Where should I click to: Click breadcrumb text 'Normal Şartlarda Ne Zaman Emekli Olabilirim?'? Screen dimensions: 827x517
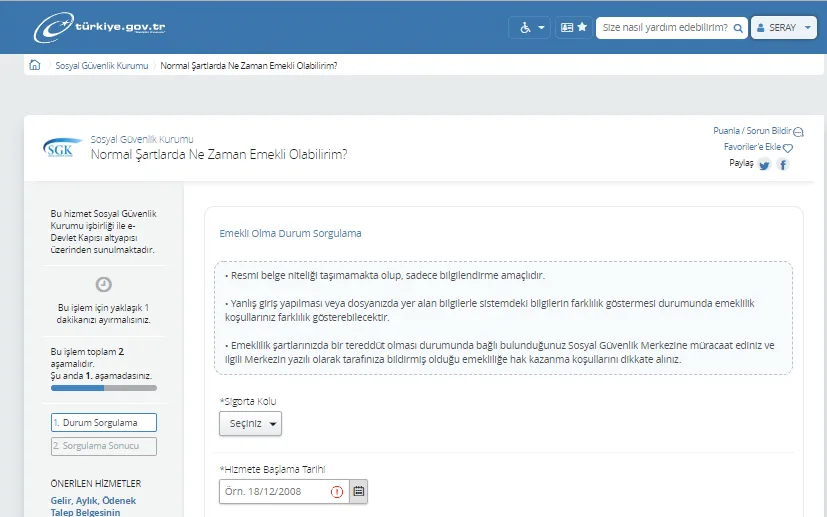(248, 65)
